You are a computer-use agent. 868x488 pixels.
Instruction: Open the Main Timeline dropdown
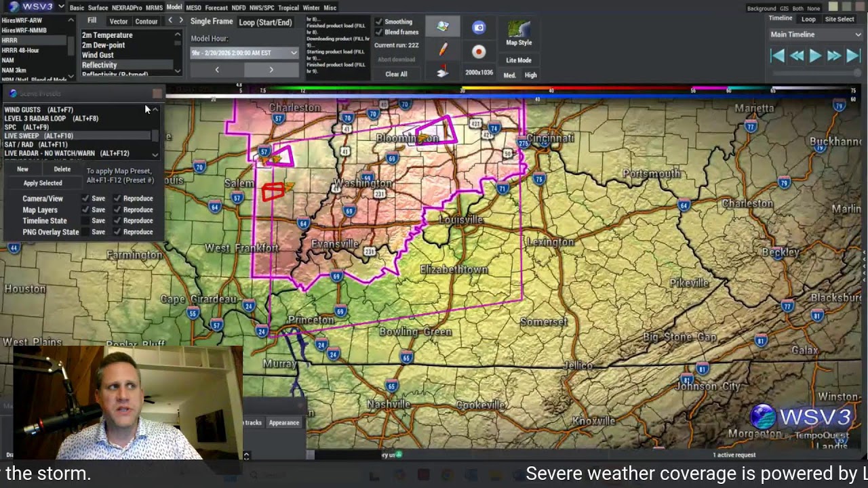tap(816, 35)
